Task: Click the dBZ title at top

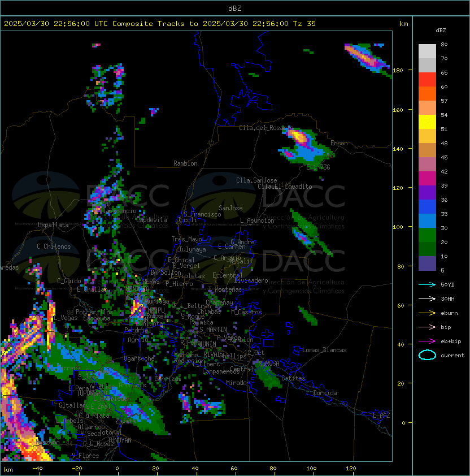Action: (x=235, y=8)
